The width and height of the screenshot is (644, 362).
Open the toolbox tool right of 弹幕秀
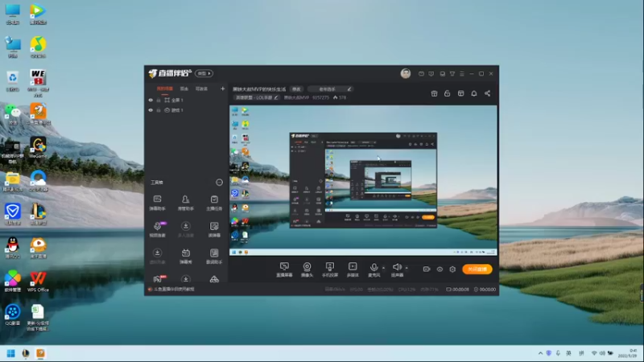(x=214, y=256)
